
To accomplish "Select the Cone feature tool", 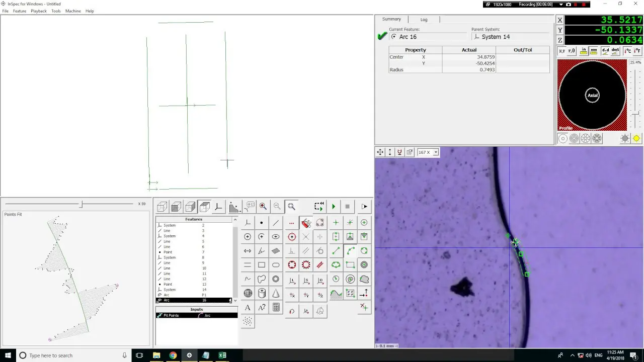I will 276,293.
